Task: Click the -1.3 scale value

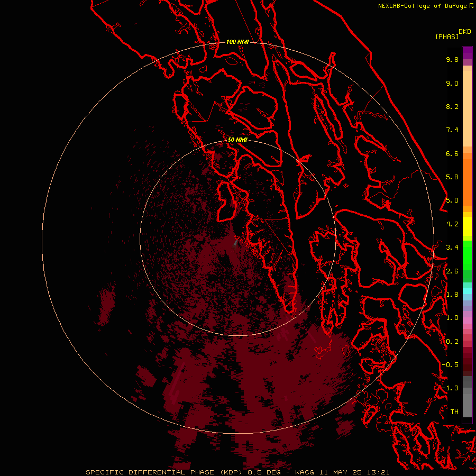Action: tap(450, 388)
